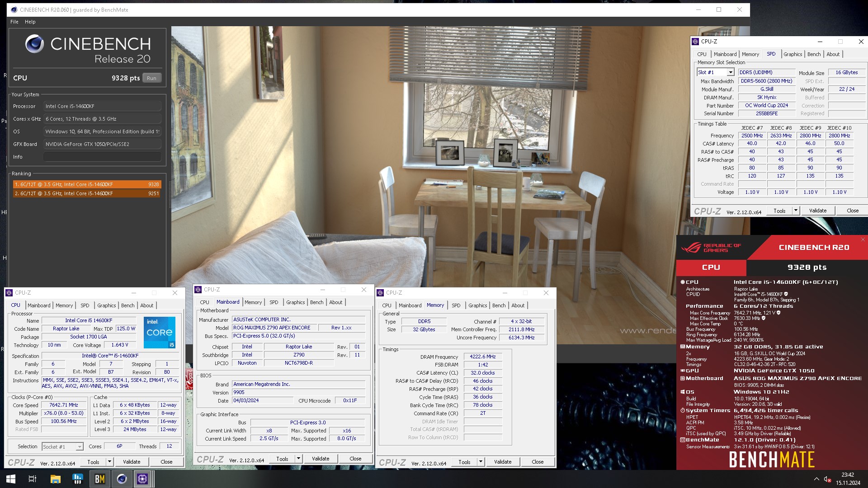Click the Info field in Cinebench system panel
The height and width of the screenshot is (488, 868).
coord(102,157)
